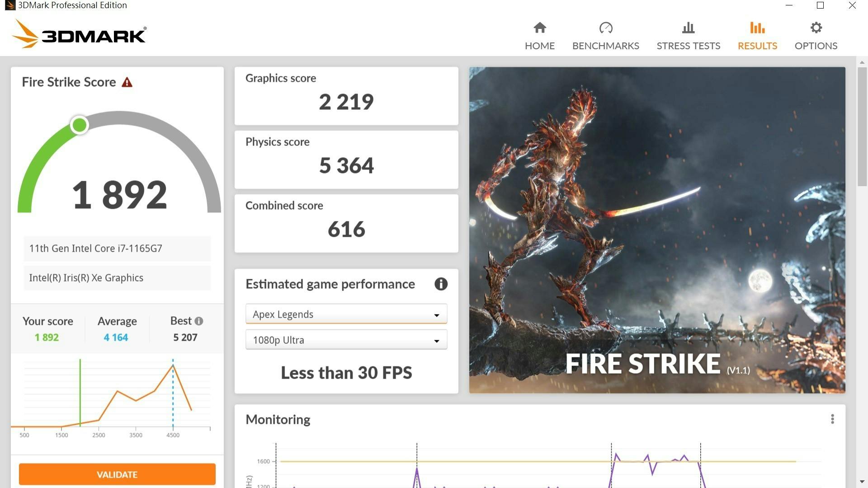Click the Estimated game performance heading
The height and width of the screenshot is (488, 868).
point(330,284)
